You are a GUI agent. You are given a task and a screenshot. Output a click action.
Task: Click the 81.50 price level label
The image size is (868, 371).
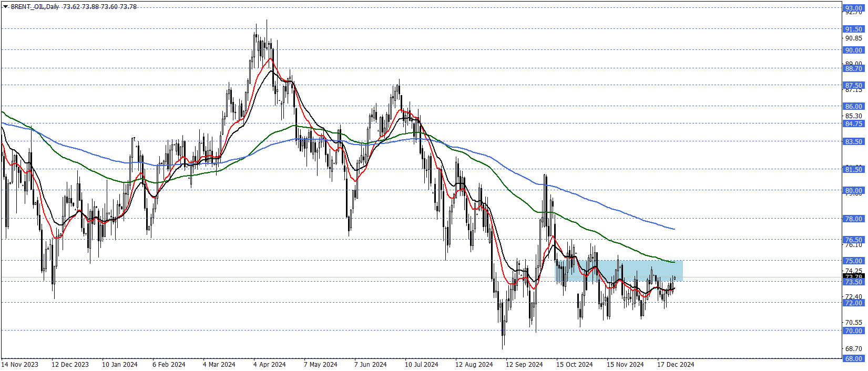point(854,169)
